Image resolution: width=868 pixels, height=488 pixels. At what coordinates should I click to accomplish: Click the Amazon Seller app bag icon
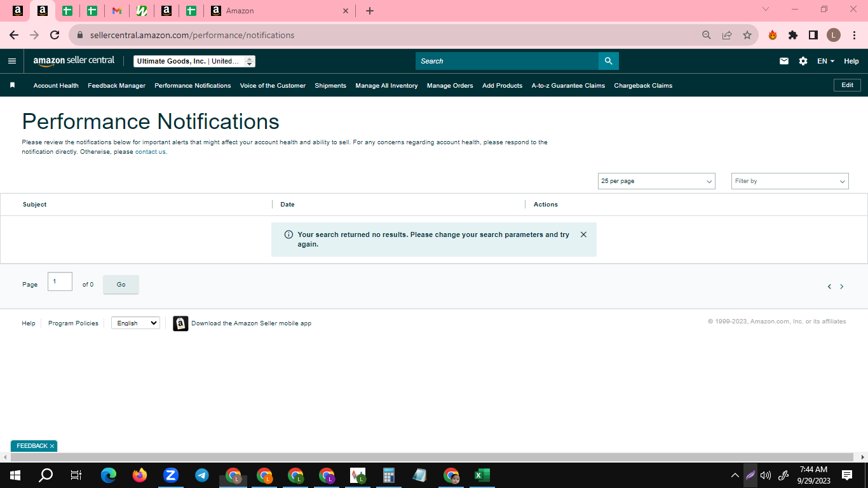pos(180,323)
